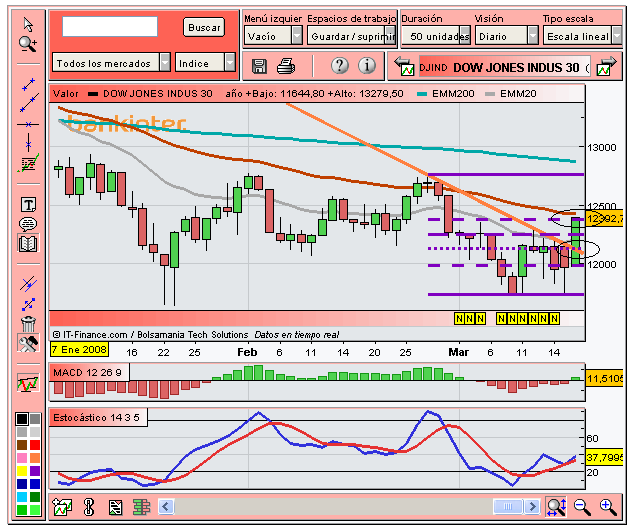The width and height of the screenshot is (632, 531).
Task: Select the move-object diagonal arrows tool
Action: pyautogui.click(x=28, y=304)
